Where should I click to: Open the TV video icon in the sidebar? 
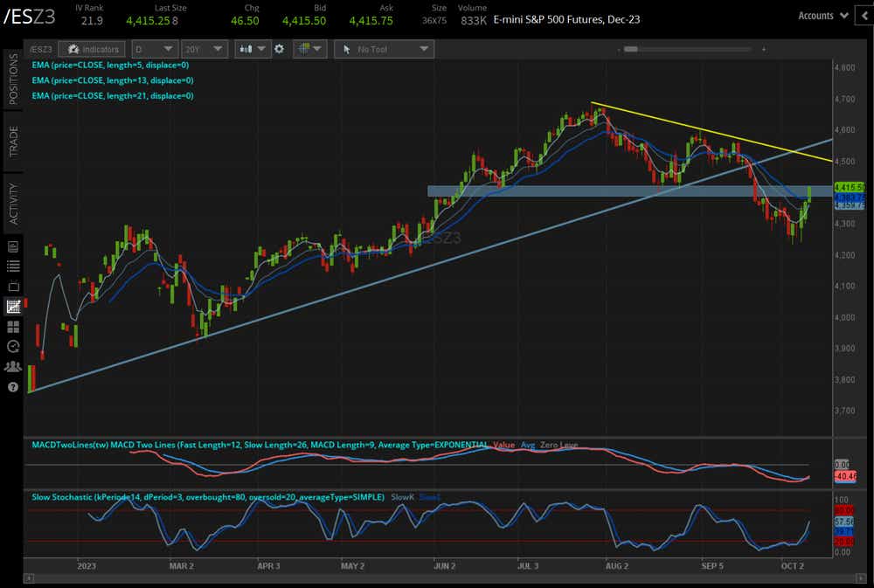coord(13,287)
